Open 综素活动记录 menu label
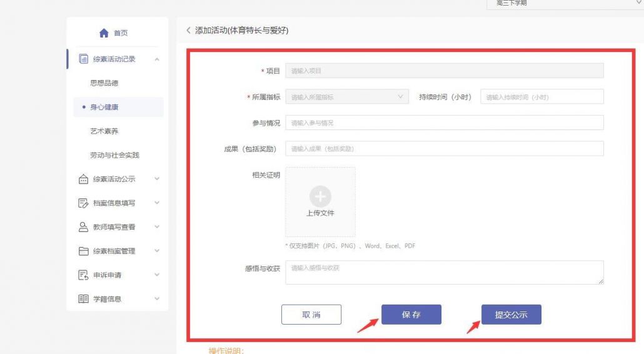Screen dimensions: 644x354 tap(114, 59)
